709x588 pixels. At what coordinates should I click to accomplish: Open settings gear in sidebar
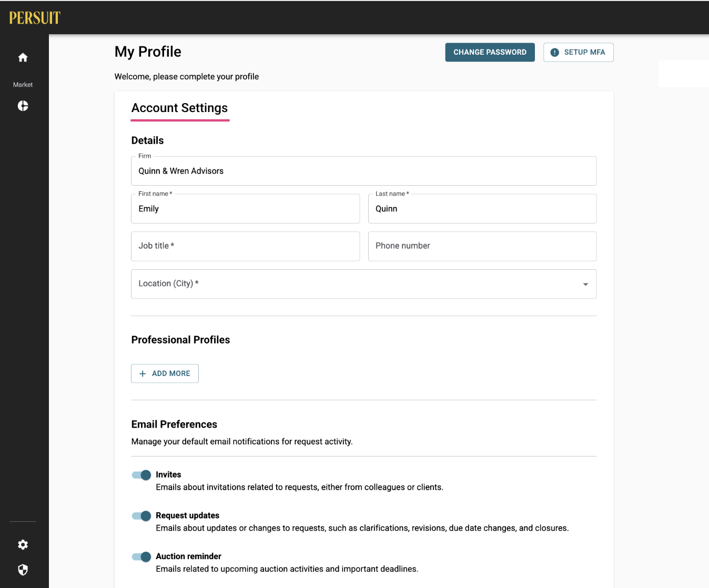23,545
